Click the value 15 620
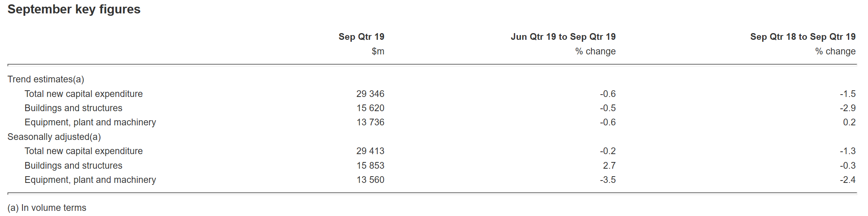 (x=370, y=108)
